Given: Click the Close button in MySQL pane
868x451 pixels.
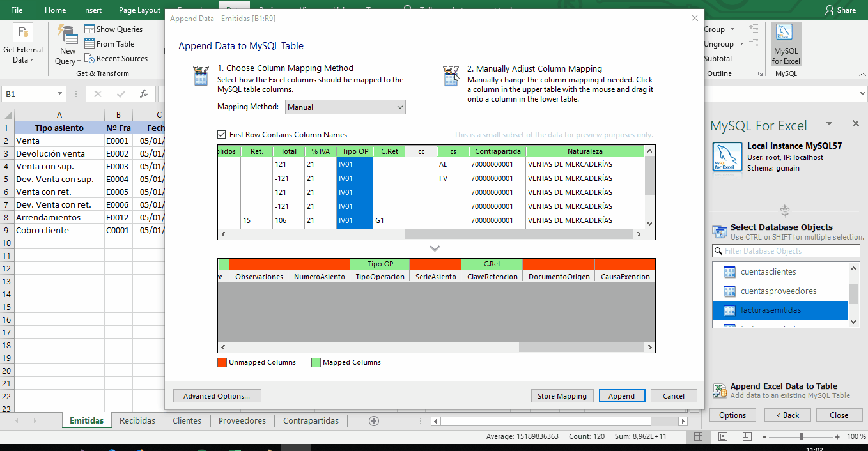Looking at the screenshot, I should (x=839, y=415).
